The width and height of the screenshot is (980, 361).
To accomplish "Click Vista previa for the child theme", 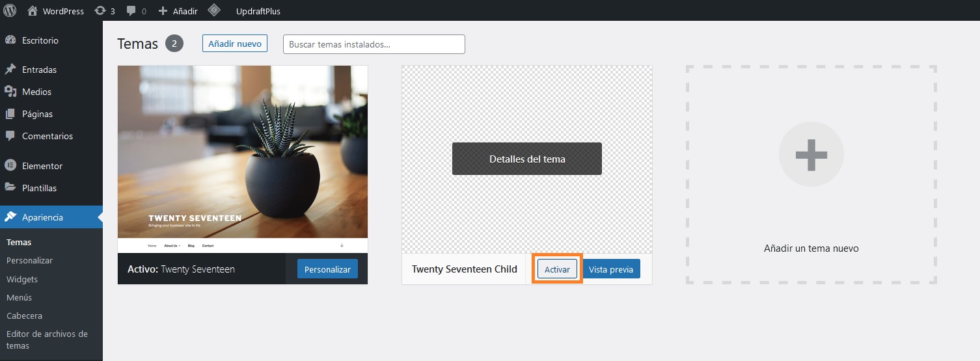I will click(611, 269).
